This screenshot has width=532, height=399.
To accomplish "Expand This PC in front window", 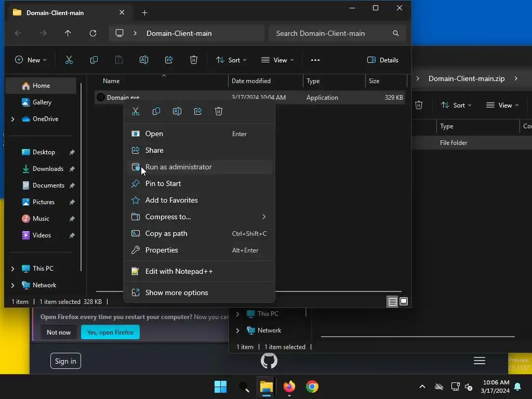I will coord(12,269).
